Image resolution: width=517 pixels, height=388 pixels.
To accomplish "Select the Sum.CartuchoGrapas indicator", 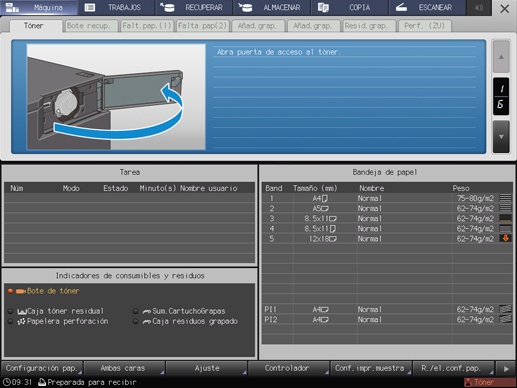I will (x=180, y=311).
